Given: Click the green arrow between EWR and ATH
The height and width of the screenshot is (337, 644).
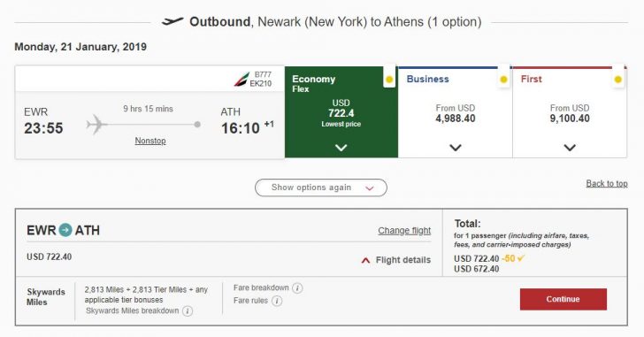Looking at the screenshot, I should tap(65, 230).
